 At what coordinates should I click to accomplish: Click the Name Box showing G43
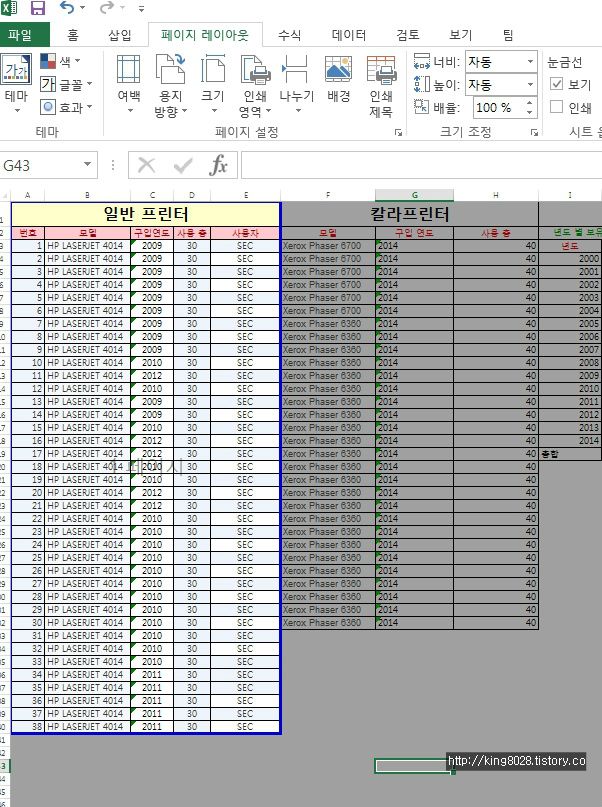(40, 165)
